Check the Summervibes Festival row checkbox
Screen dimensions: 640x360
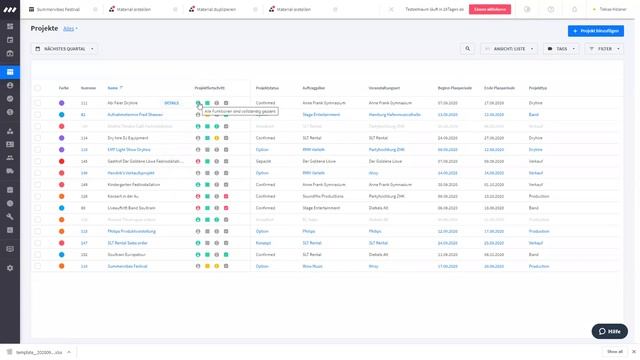coord(38,266)
